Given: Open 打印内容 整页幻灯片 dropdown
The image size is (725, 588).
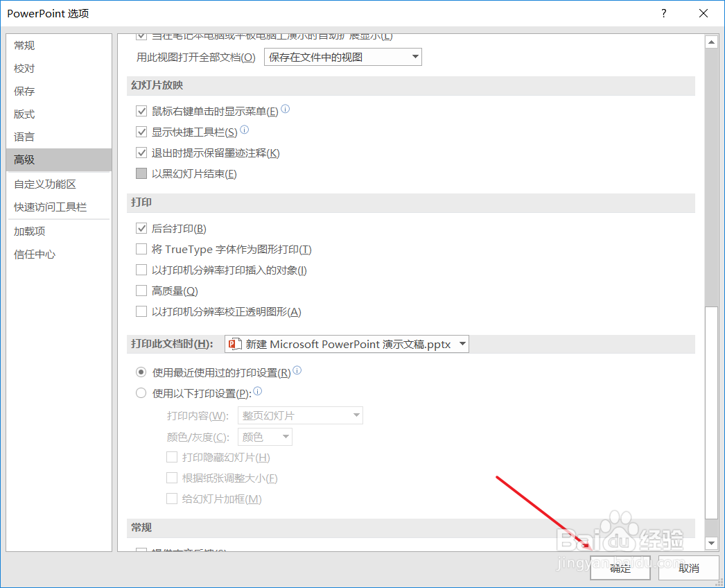Looking at the screenshot, I should pyautogui.click(x=300, y=415).
